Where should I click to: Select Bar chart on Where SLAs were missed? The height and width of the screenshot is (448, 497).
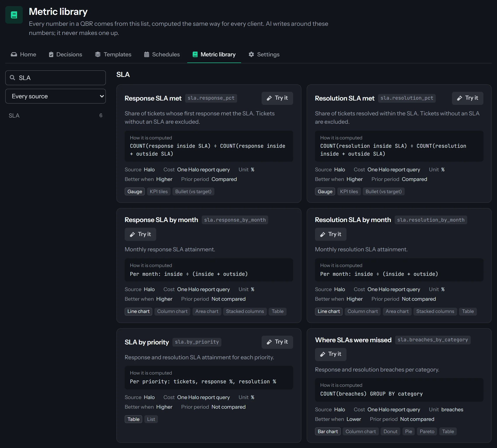coord(328,432)
